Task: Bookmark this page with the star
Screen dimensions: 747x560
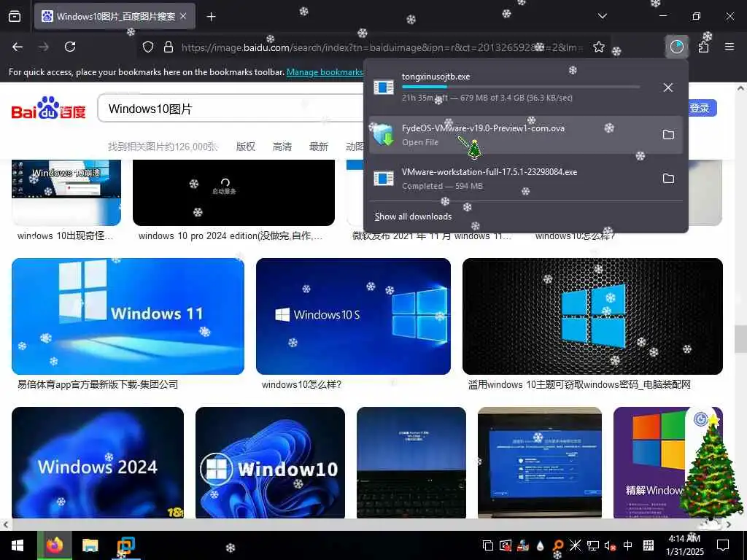Action: point(599,47)
